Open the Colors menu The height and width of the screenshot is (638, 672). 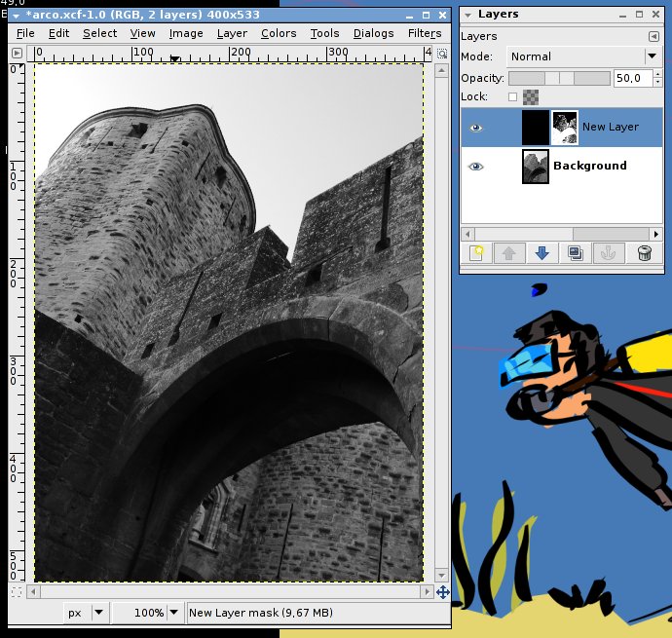point(279,33)
